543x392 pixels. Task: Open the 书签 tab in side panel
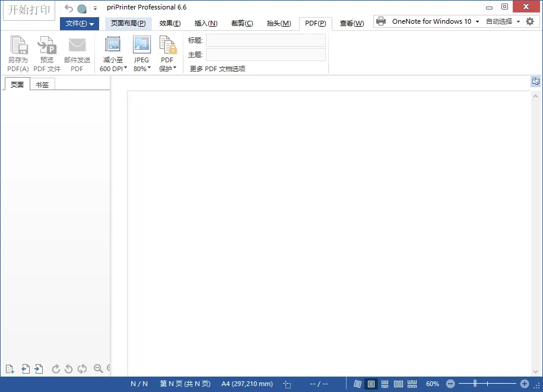(x=42, y=85)
